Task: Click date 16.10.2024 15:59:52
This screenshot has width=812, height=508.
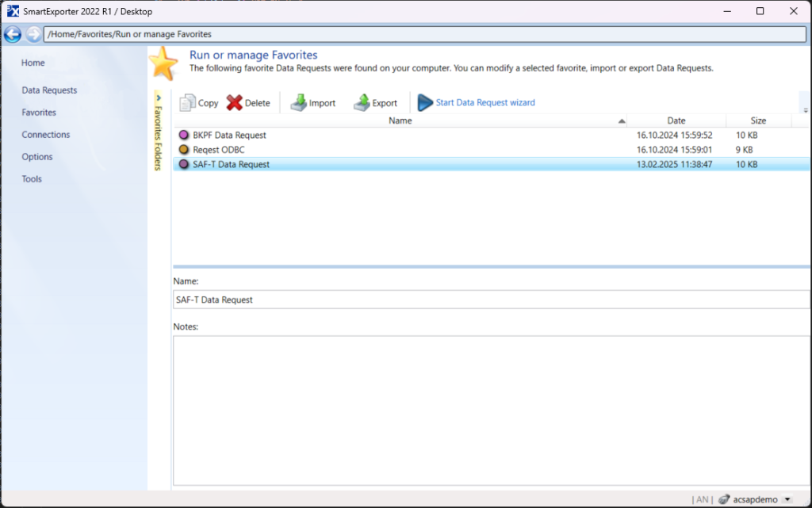Action: click(674, 135)
